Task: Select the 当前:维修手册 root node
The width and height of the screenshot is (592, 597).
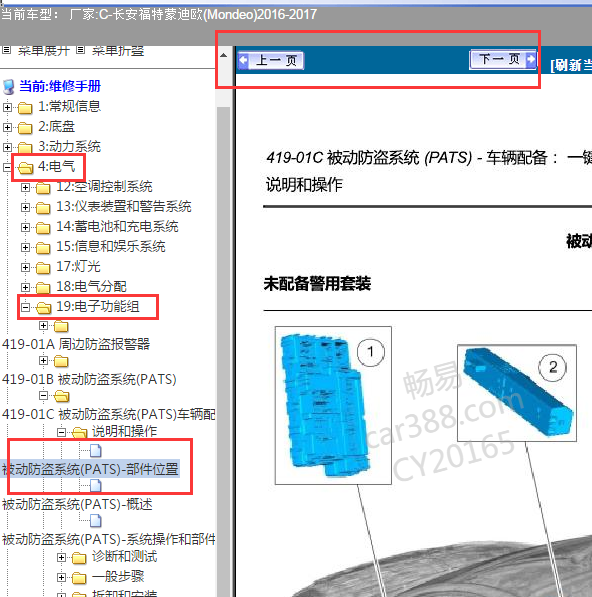Action: coord(60,86)
